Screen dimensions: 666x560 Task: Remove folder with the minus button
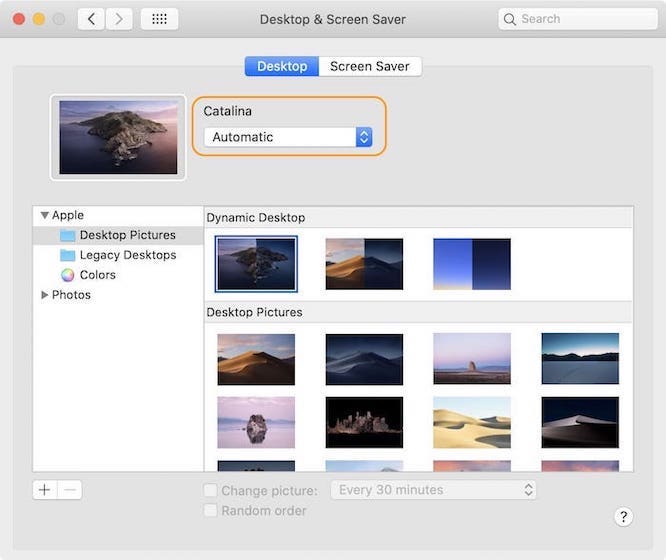70,490
